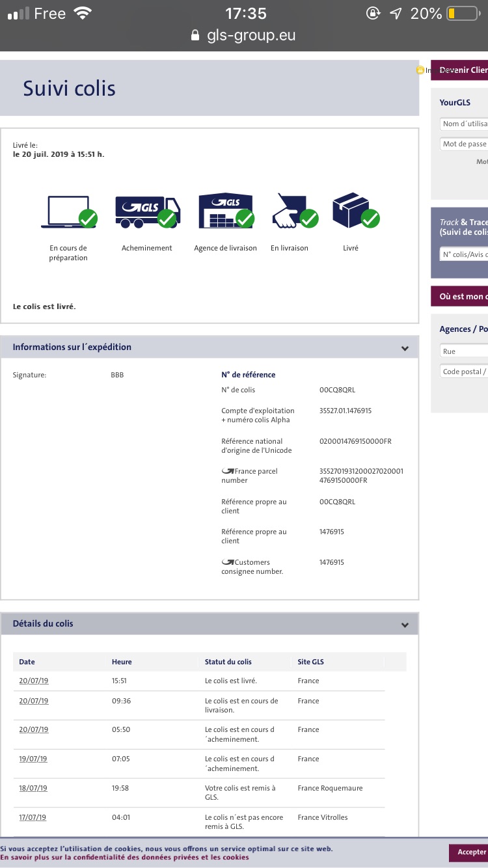
Task: Click the delivered box 'Livré' icon
Action: tap(356, 210)
